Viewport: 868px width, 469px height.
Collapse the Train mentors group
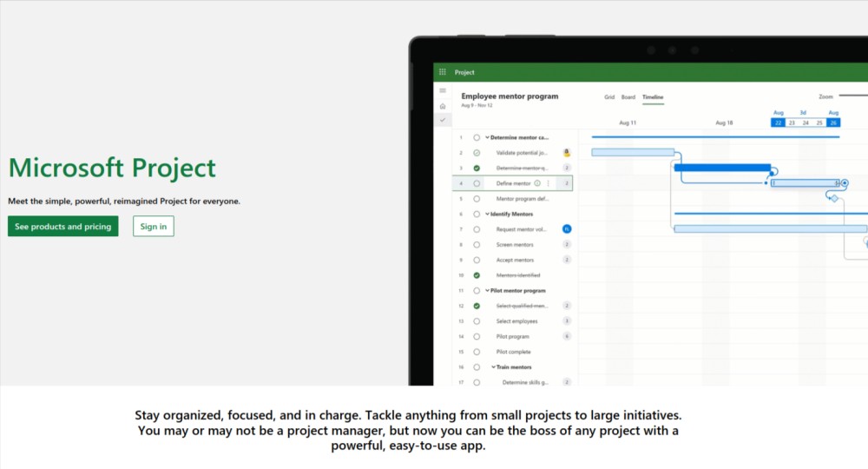tap(493, 367)
